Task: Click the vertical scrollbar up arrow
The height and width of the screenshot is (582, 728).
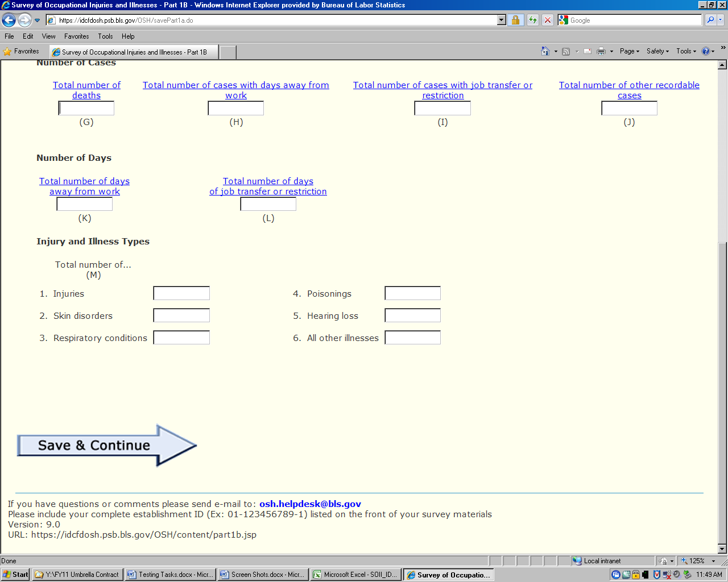Action: point(722,65)
